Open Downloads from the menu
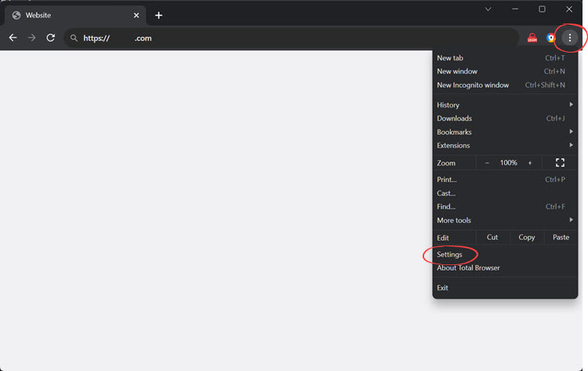Screen dimensions: 588x371 tap(505, 118)
